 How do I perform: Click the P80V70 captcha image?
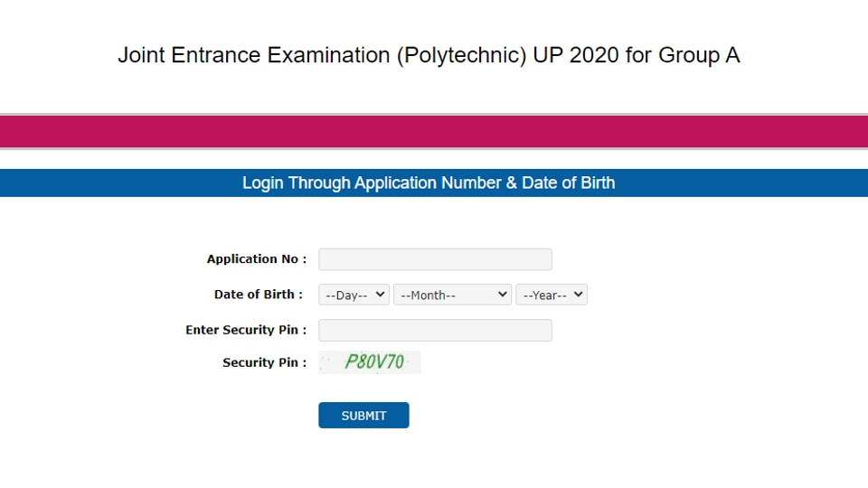[370, 362]
